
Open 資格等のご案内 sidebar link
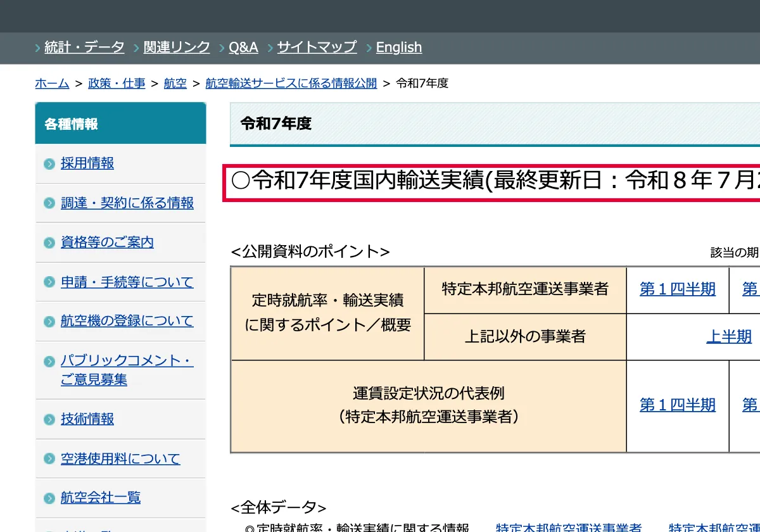107,243
